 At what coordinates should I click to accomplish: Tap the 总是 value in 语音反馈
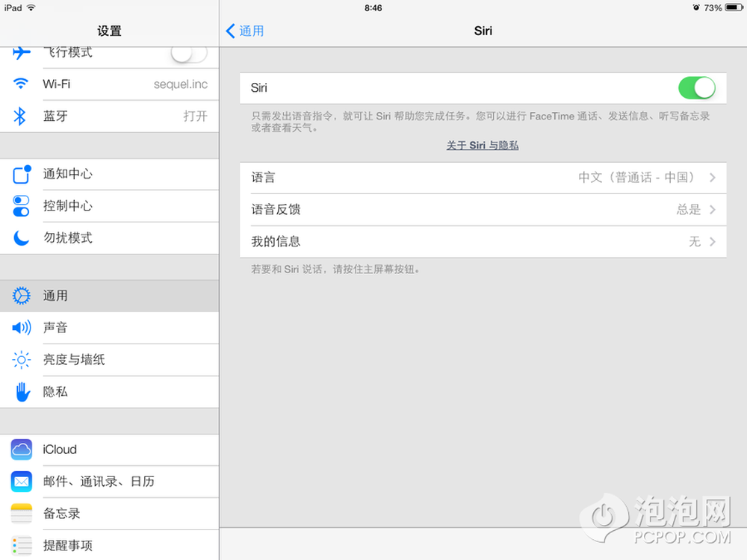[x=689, y=210]
